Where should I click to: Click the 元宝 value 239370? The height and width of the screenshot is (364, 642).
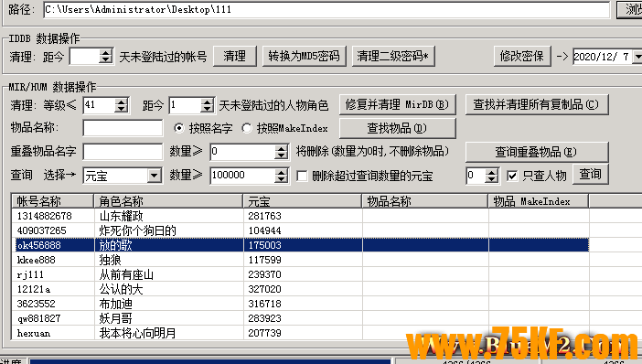tap(264, 274)
